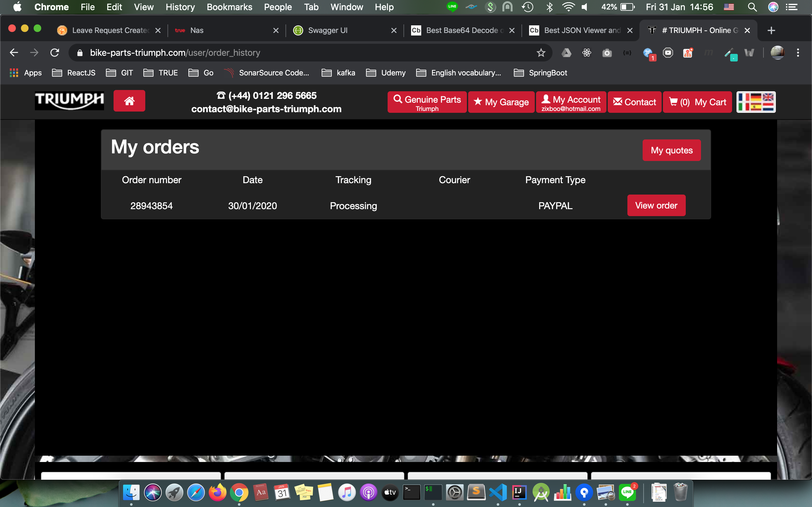Open Chrome's three-dot menu
The height and width of the screenshot is (507, 812).
(x=798, y=53)
